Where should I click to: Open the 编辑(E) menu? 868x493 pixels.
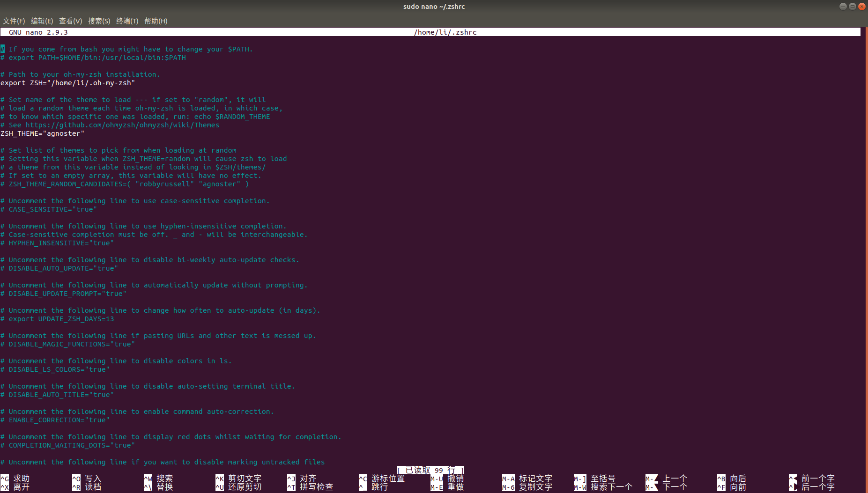42,21
